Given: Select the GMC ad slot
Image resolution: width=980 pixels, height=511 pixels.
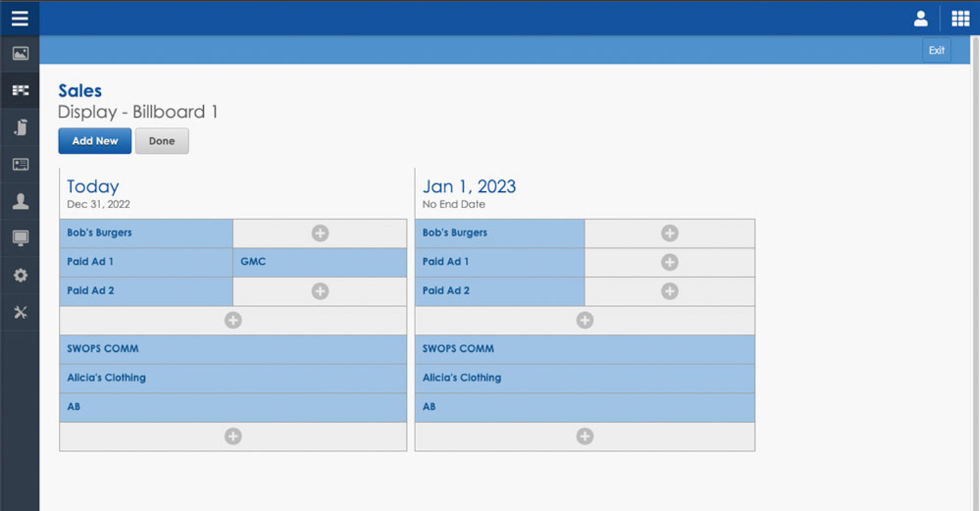Looking at the screenshot, I should point(320,262).
